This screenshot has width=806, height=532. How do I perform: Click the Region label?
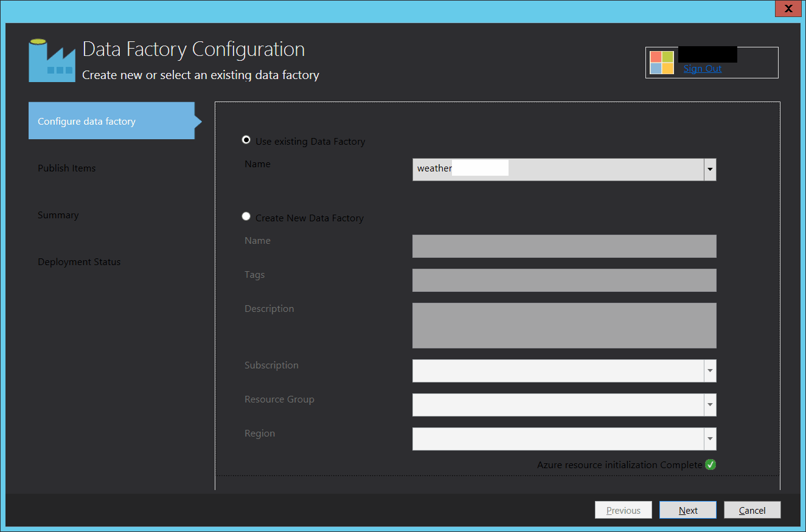click(x=260, y=433)
